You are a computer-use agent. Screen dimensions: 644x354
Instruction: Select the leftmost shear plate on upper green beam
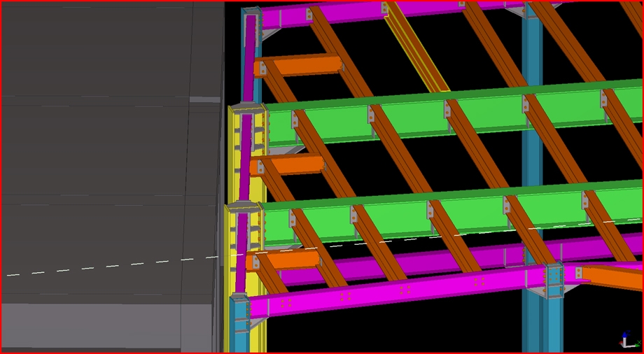coord(295,120)
